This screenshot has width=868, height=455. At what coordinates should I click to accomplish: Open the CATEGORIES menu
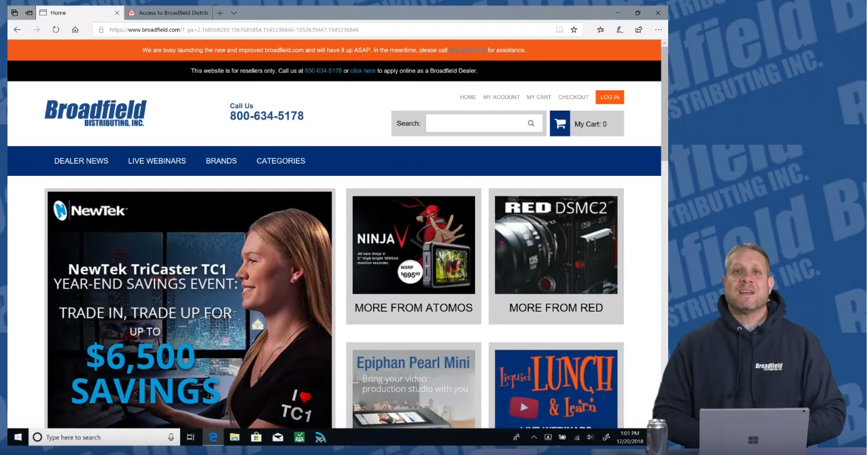[281, 161]
